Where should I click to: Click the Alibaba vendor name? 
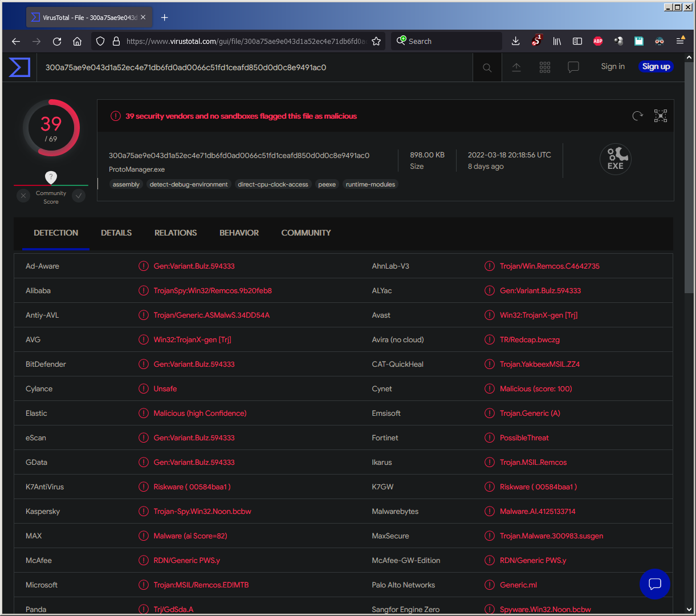(38, 291)
